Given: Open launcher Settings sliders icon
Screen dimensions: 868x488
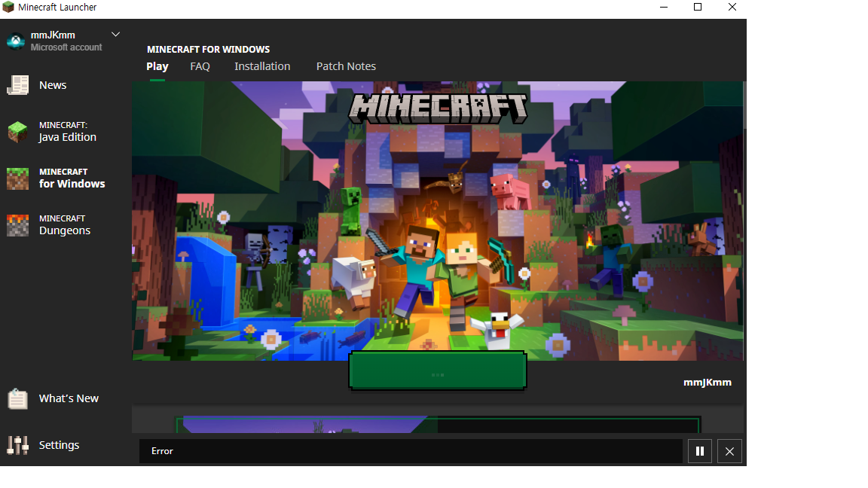Looking at the screenshot, I should point(17,445).
